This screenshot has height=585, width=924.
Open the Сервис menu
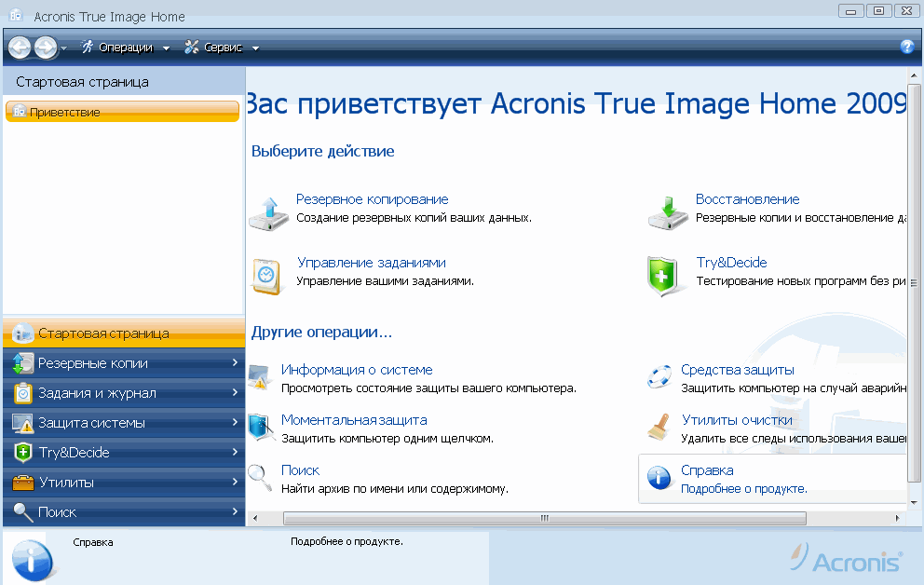click(x=223, y=48)
